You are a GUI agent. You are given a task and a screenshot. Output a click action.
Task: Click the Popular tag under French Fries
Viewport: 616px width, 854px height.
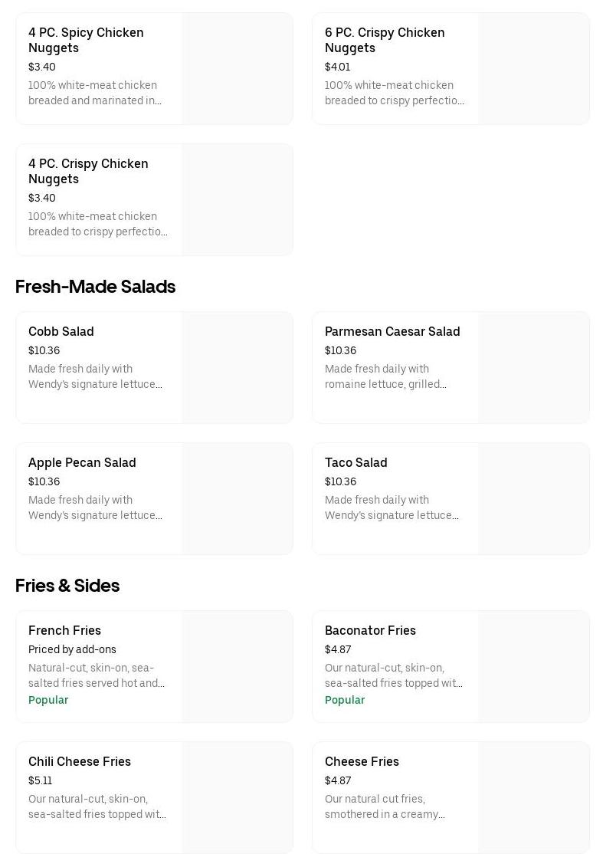point(48,700)
